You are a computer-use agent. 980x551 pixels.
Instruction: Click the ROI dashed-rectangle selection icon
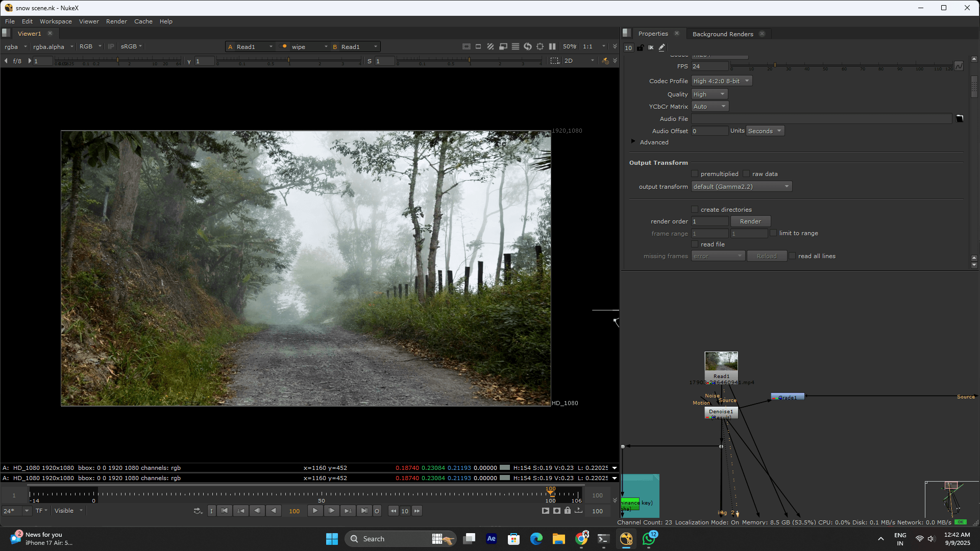coord(555,61)
